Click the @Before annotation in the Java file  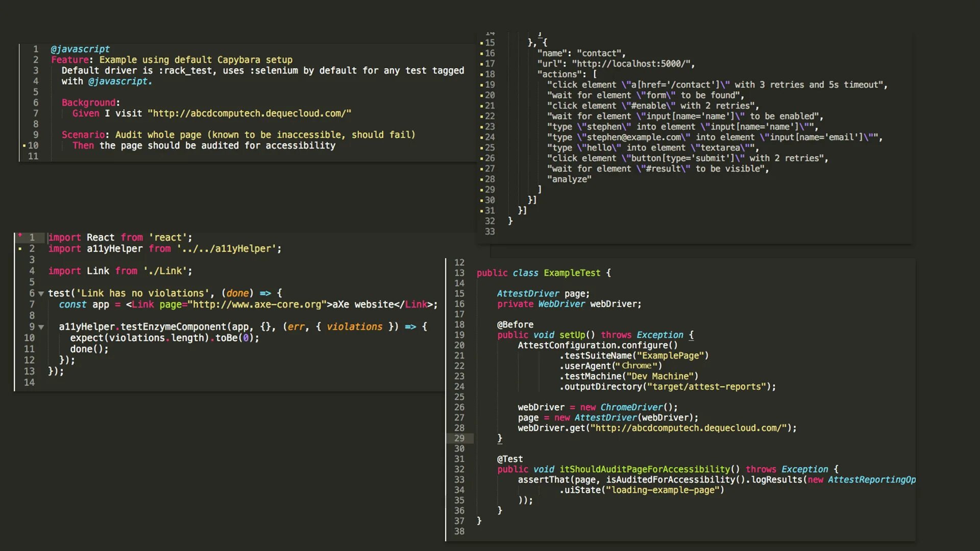point(515,324)
